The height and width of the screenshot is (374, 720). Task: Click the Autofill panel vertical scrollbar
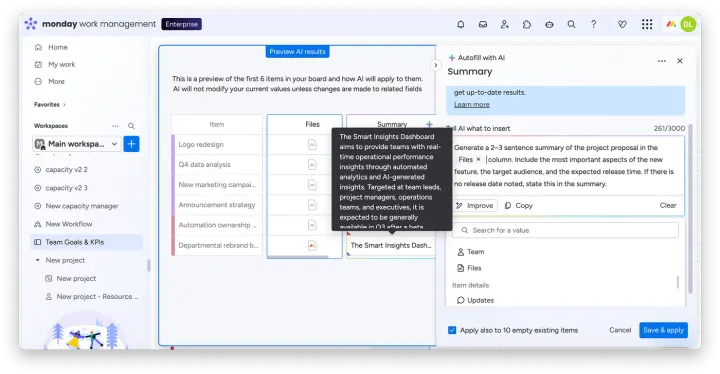point(690,209)
